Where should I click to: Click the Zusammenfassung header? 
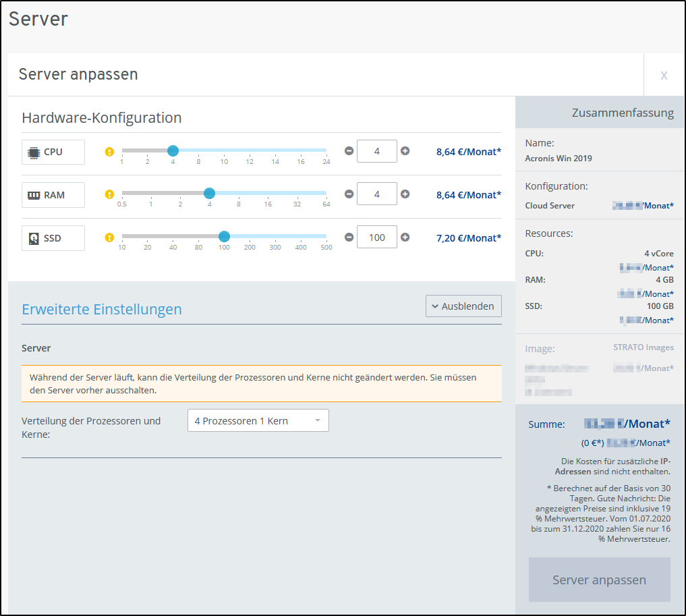pos(623,113)
